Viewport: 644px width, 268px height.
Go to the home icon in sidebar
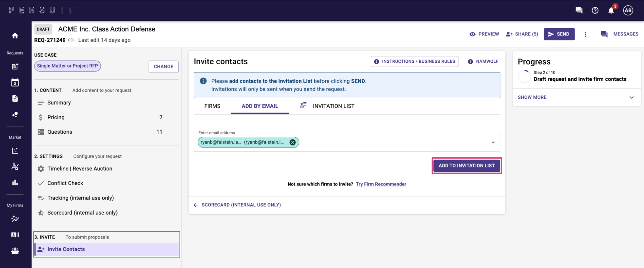click(x=15, y=35)
